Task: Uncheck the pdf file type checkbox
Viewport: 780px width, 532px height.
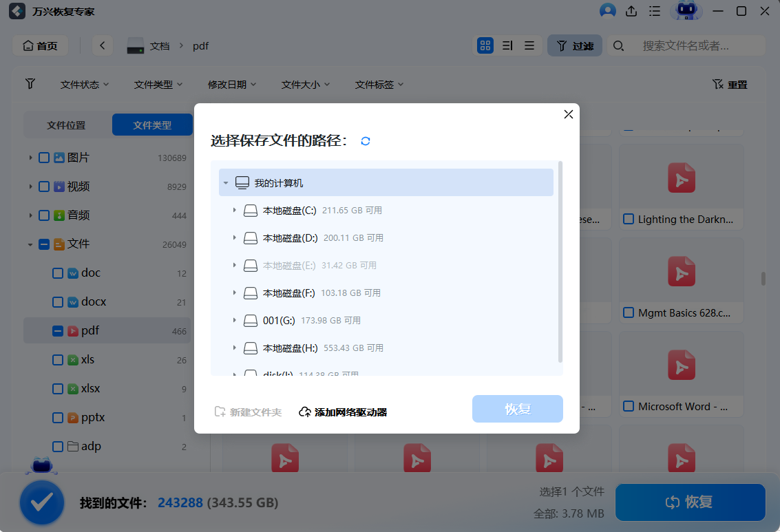Action: click(58, 330)
